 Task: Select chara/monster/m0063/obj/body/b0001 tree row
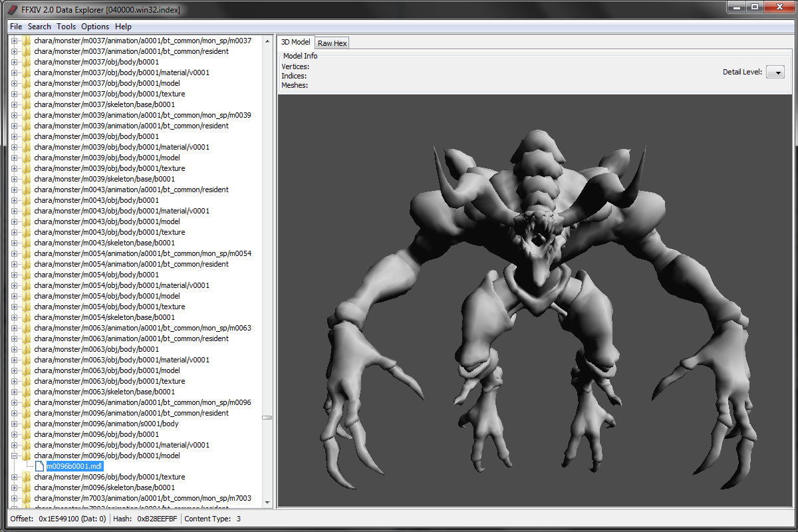[96, 349]
